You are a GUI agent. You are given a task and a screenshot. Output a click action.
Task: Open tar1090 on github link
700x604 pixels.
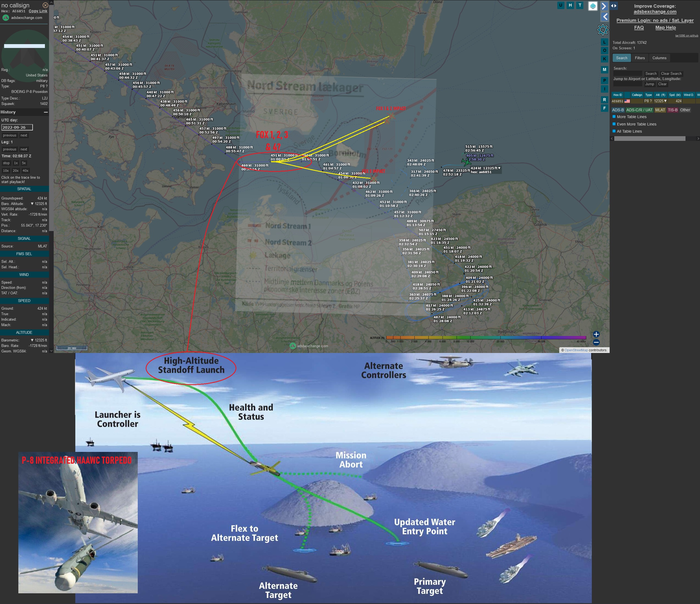687,36
